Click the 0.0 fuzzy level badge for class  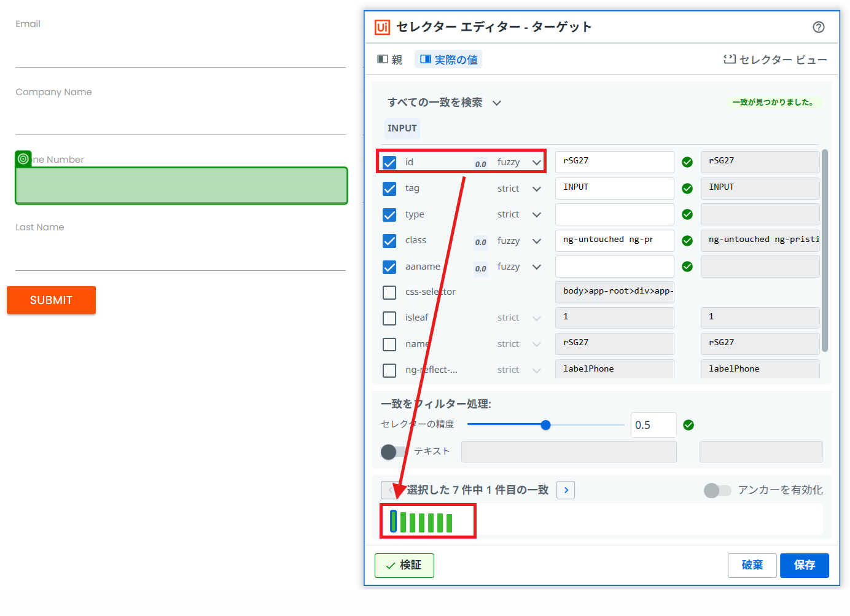(x=480, y=242)
